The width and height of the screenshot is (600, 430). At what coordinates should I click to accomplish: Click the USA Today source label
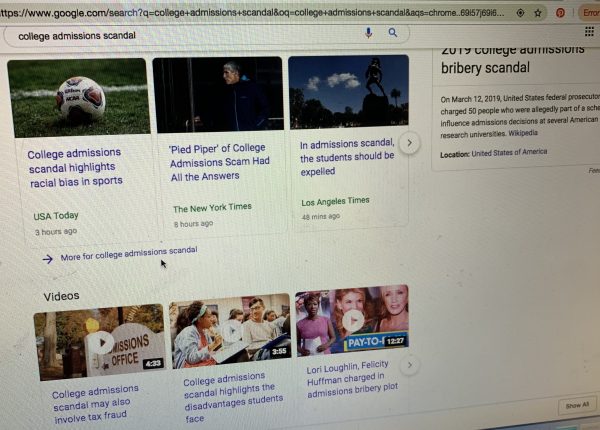point(56,216)
